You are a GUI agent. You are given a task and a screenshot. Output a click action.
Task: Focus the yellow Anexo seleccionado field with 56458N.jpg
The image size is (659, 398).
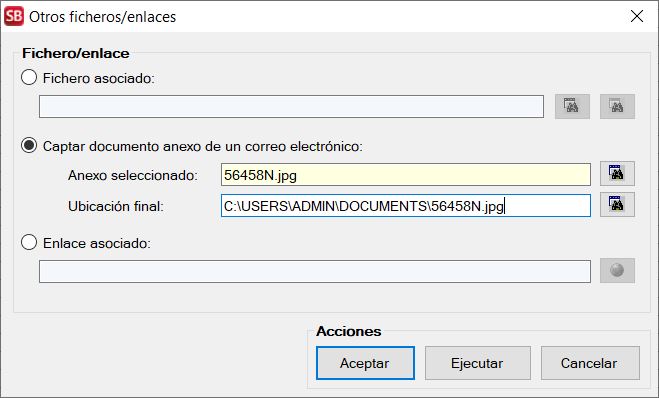(406, 175)
